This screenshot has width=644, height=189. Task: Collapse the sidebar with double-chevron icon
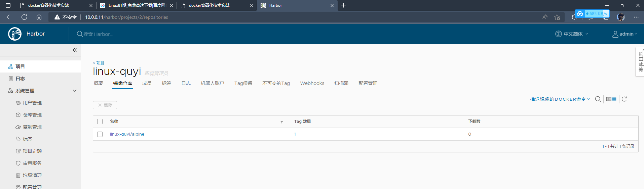coord(75,50)
